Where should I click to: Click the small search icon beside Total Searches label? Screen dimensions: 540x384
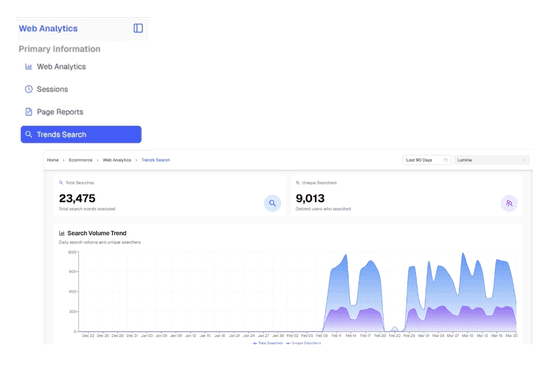[61, 183]
